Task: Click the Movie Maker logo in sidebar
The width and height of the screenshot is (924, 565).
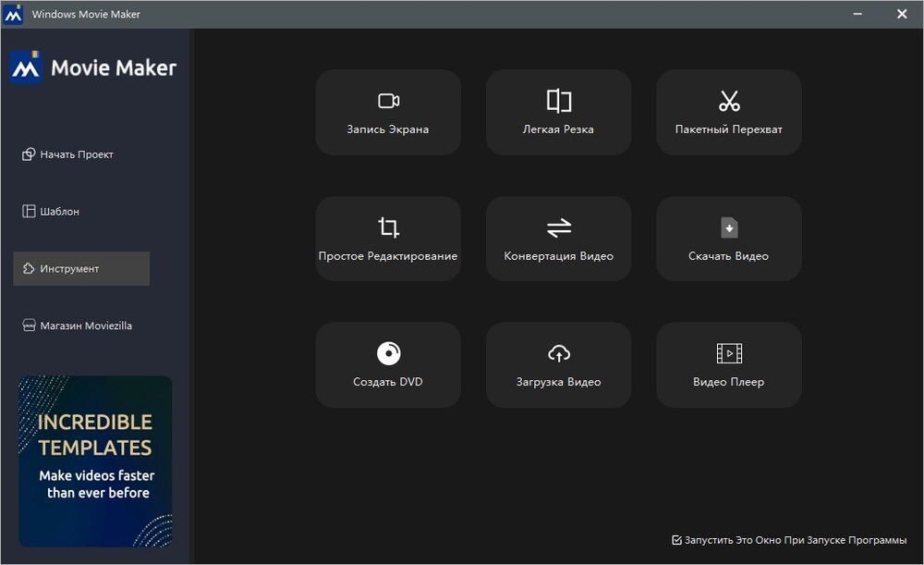Action: [x=92, y=68]
